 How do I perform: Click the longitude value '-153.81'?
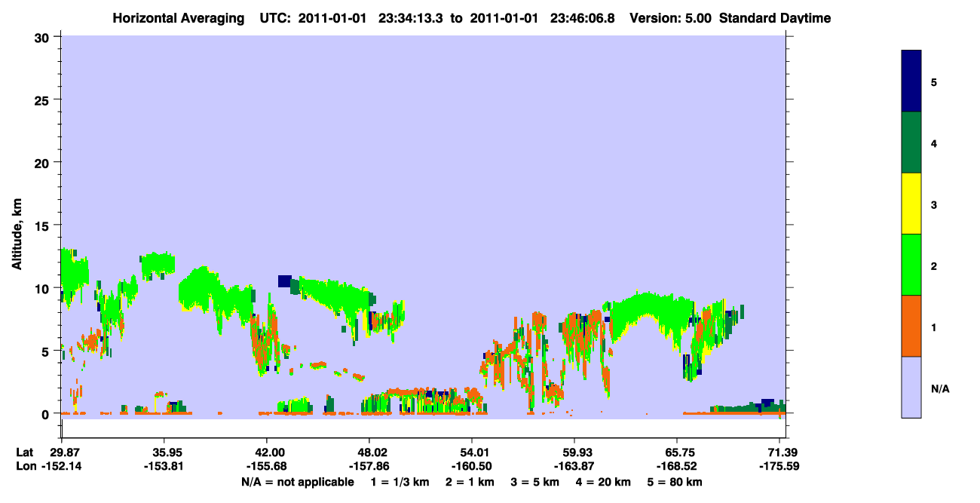(x=164, y=466)
